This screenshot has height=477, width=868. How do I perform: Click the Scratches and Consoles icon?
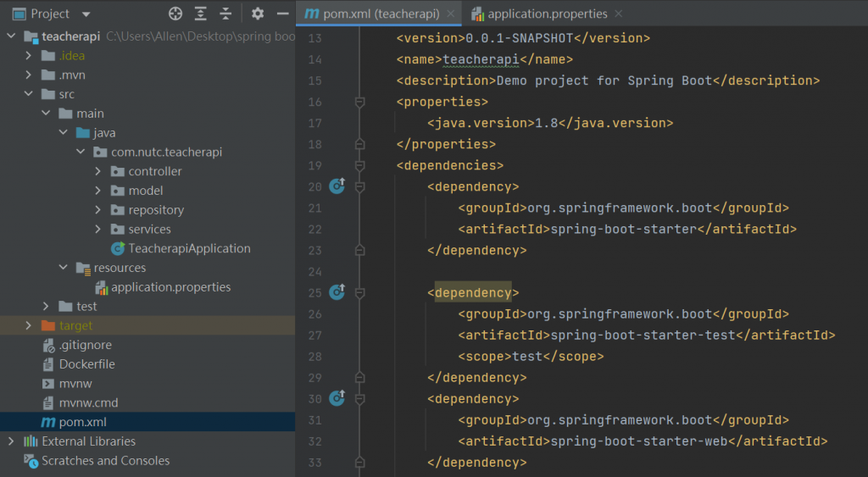[x=31, y=460]
